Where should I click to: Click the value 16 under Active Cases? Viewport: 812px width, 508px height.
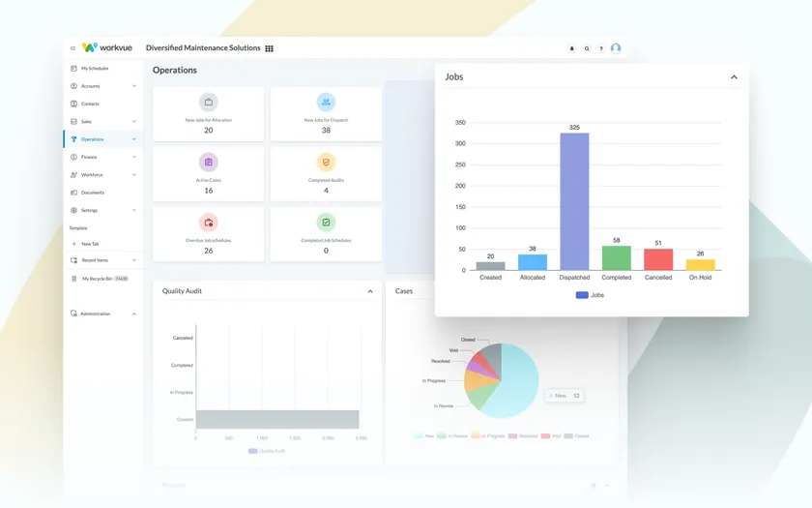[x=208, y=191]
